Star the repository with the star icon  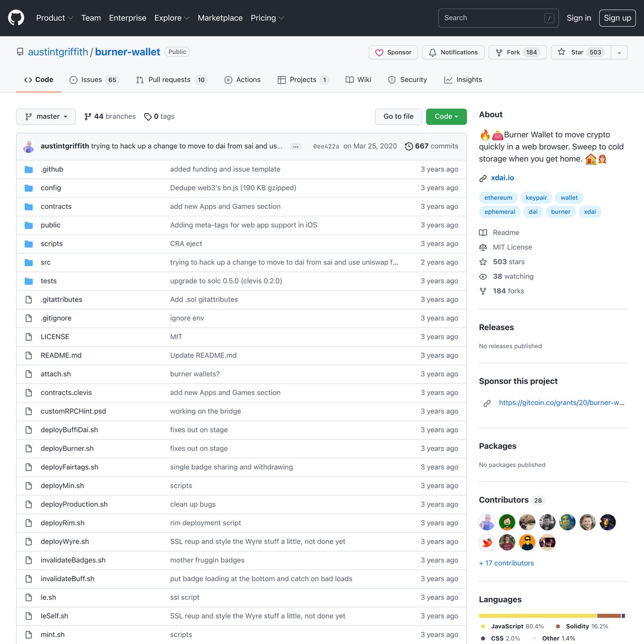tap(561, 52)
